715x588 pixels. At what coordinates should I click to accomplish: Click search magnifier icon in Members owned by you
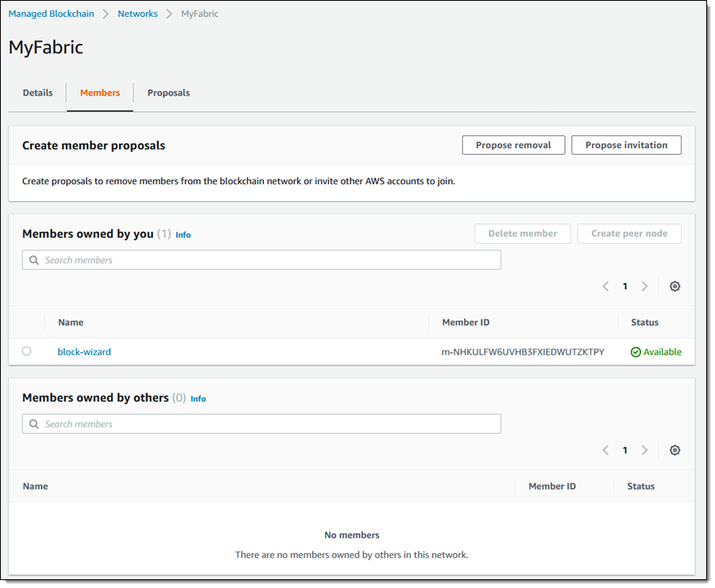[34, 260]
